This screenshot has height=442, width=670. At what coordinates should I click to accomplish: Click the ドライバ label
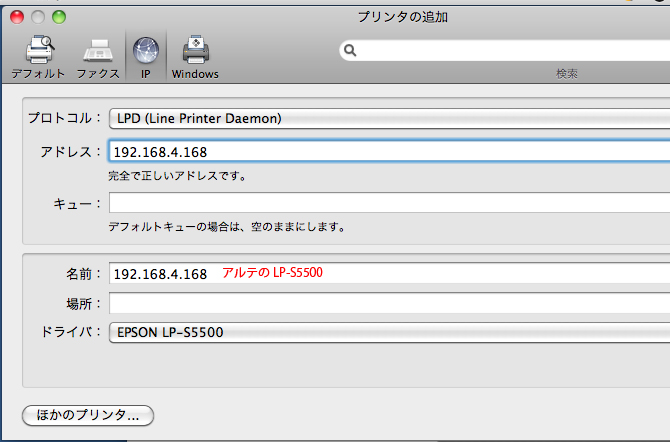(x=71, y=332)
